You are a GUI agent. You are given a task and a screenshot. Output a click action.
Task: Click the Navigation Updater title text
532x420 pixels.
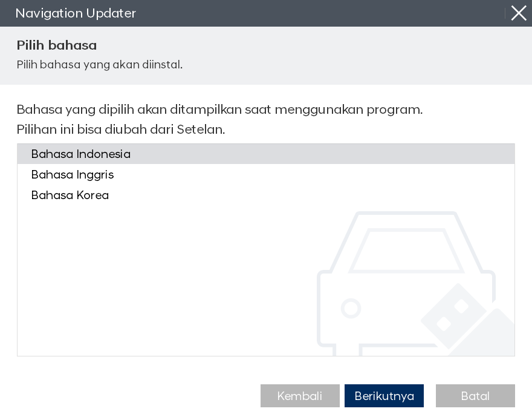(x=76, y=13)
